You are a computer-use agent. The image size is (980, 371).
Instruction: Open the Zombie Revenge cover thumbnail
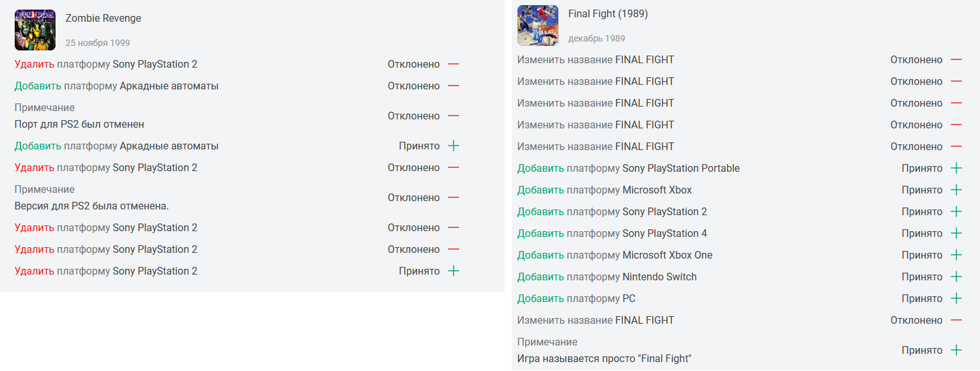[x=35, y=30]
